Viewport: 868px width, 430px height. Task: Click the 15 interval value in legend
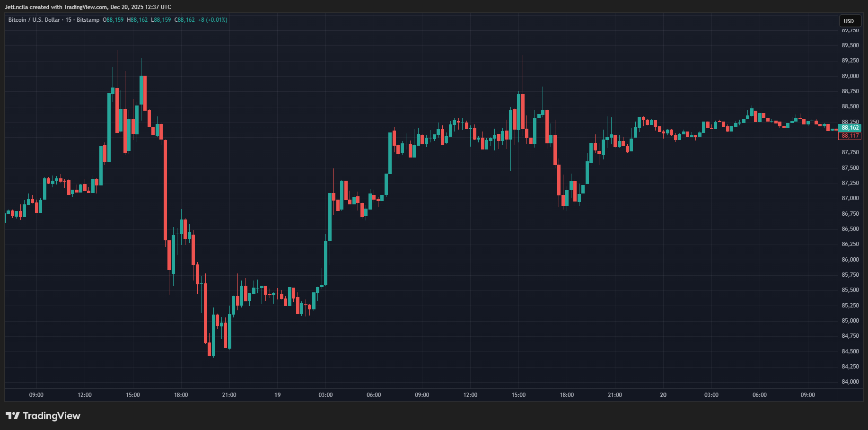point(69,20)
